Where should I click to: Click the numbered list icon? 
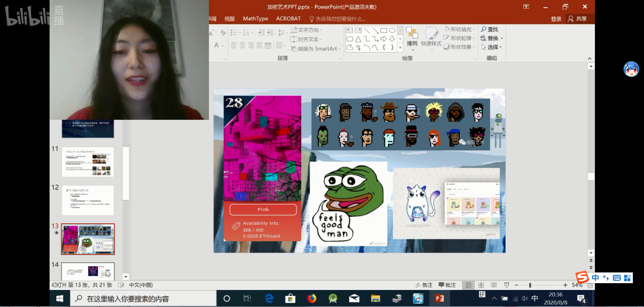[246, 33]
